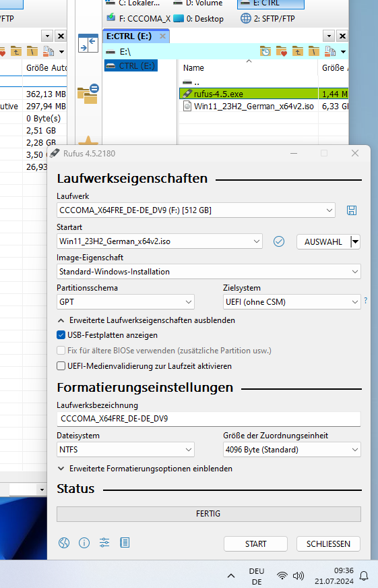Click parent folder icon in right panel toolbar
Viewport: 378px width, 588px height.
297,51
